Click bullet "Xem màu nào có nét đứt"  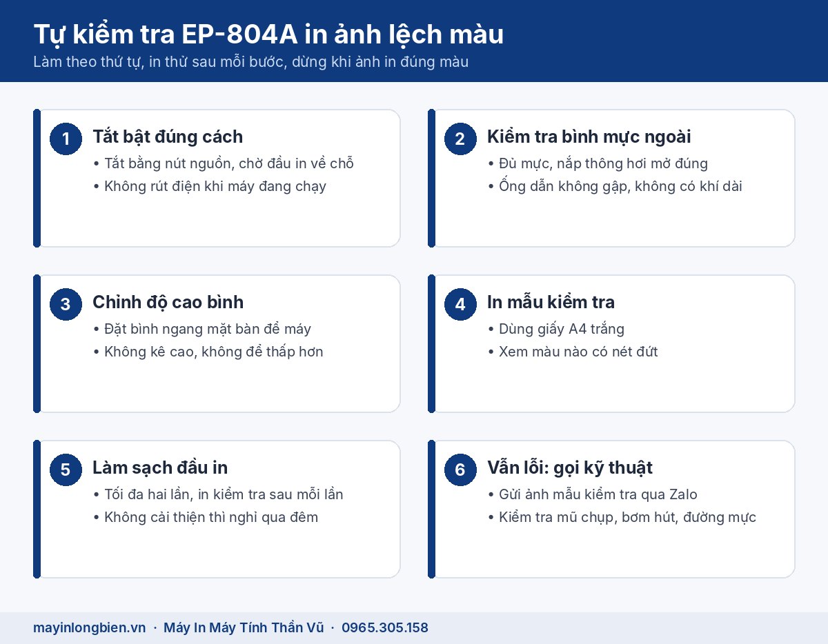[x=573, y=351]
